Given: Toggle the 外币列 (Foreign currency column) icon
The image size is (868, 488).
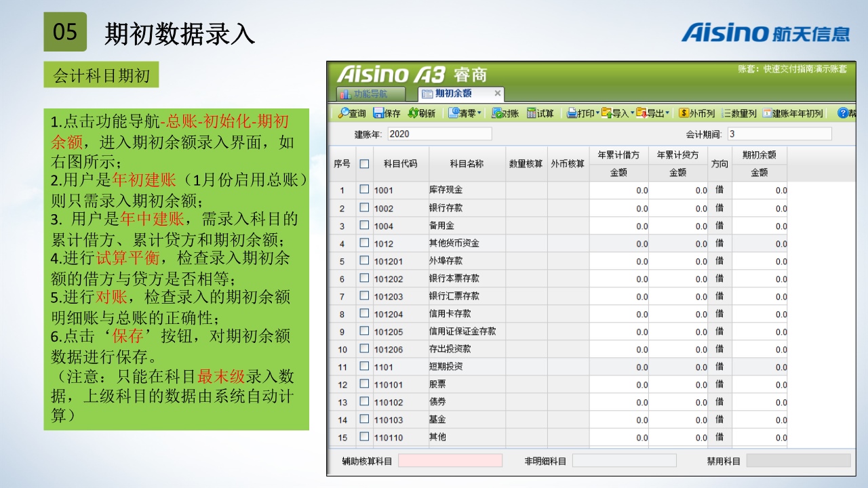Looking at the screenshot, I should [x=684, y=113].
